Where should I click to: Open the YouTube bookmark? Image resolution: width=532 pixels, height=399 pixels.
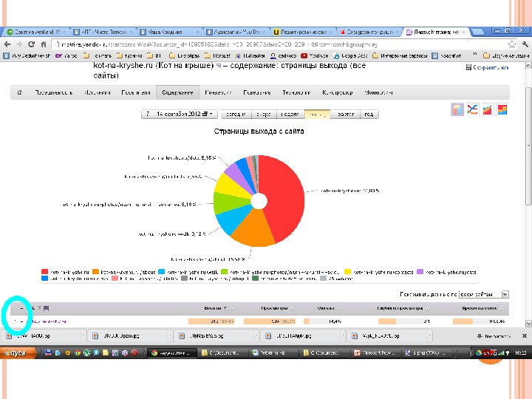pyautogui.click(x=315, y=55)
